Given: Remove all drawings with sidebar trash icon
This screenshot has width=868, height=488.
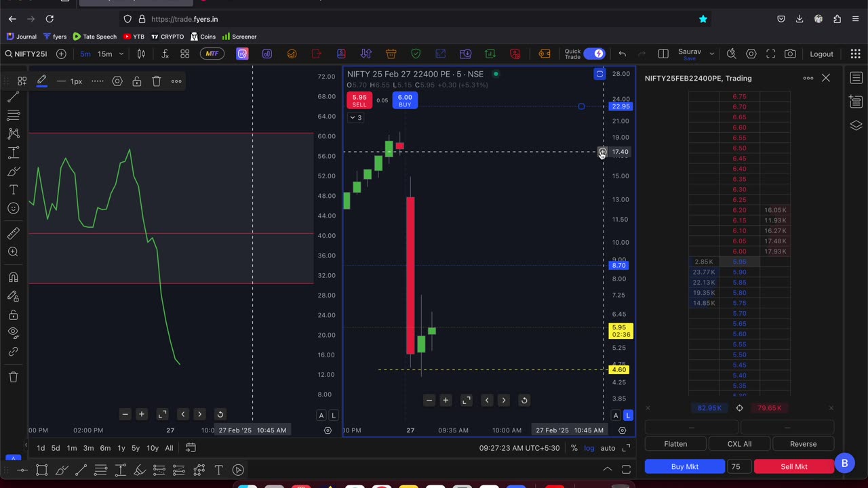Looking at the screenshot, I should [13, 377].
